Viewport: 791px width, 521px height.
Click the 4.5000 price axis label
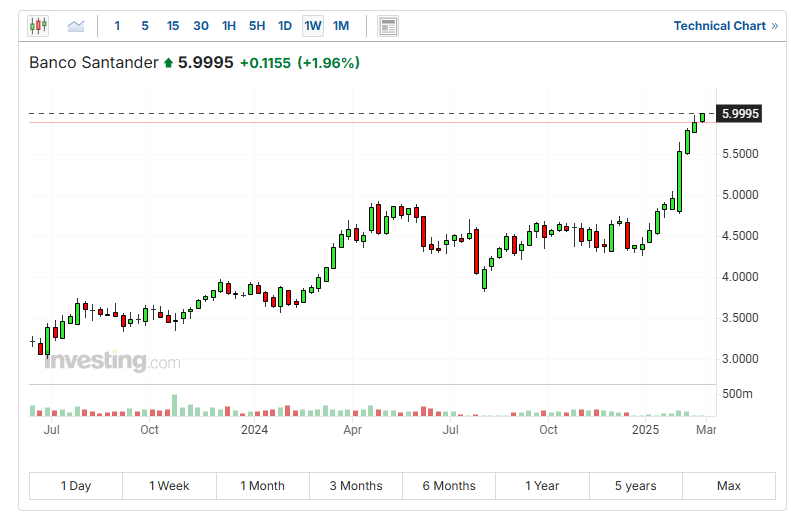tap(740, 236)
